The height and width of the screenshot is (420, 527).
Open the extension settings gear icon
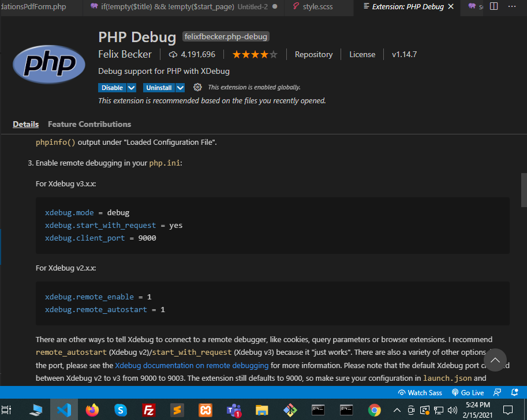197,87
